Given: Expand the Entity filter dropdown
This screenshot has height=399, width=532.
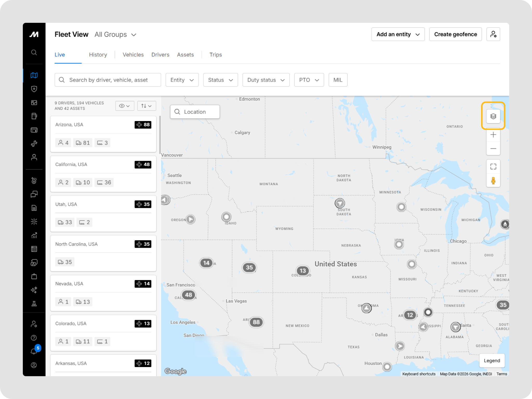Looking at the screenshot, I should pos(182,80).
